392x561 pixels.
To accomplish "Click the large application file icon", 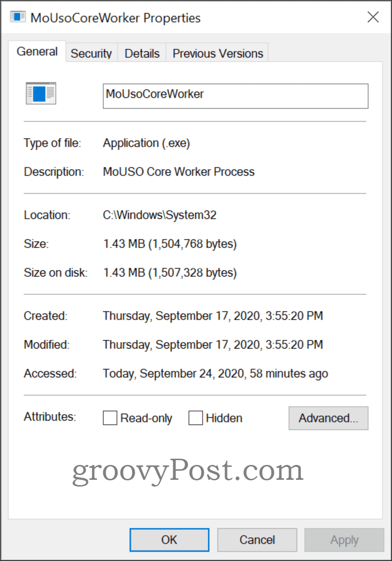I will point(41,93).
